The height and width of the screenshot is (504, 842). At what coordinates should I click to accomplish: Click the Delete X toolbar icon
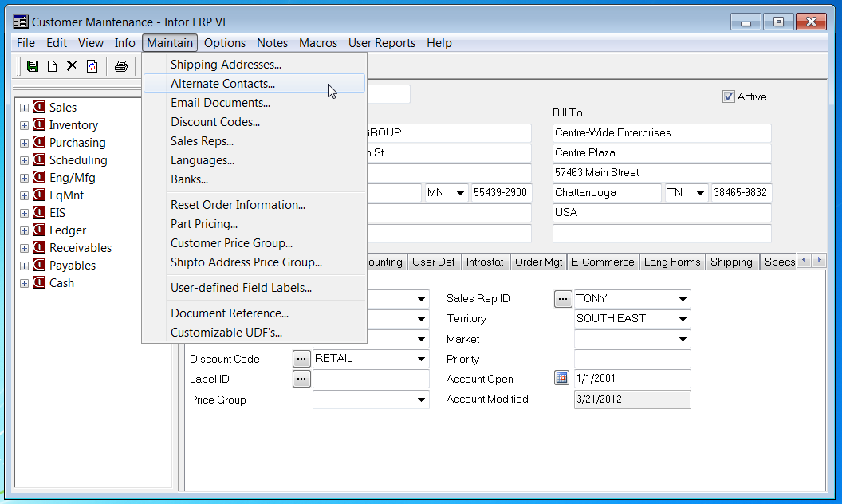tap(72, 66)
